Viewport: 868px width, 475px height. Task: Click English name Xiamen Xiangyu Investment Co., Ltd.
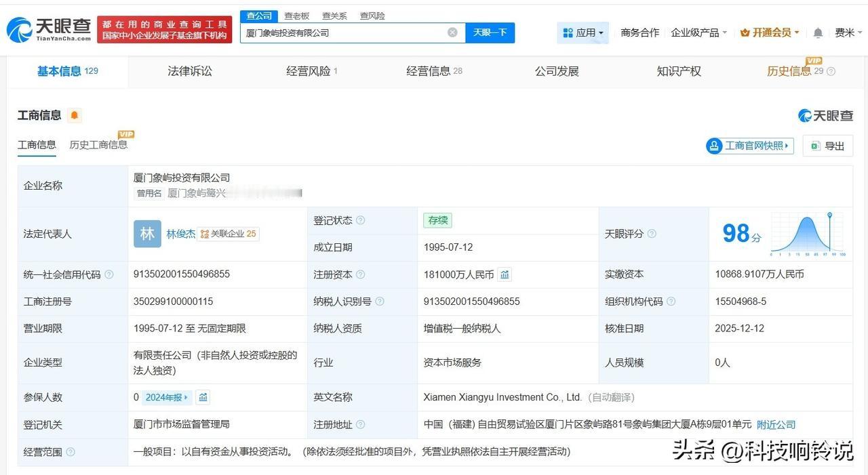pyautogui.click(x=502, y=397)
